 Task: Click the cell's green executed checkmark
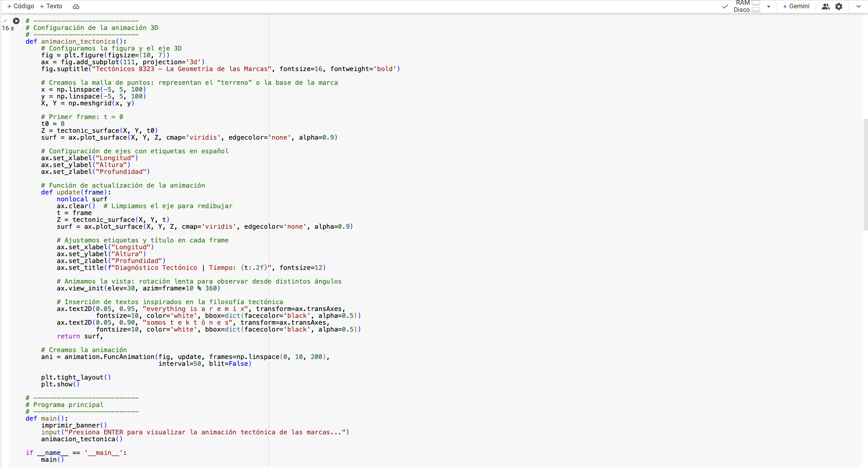(5, 21)
